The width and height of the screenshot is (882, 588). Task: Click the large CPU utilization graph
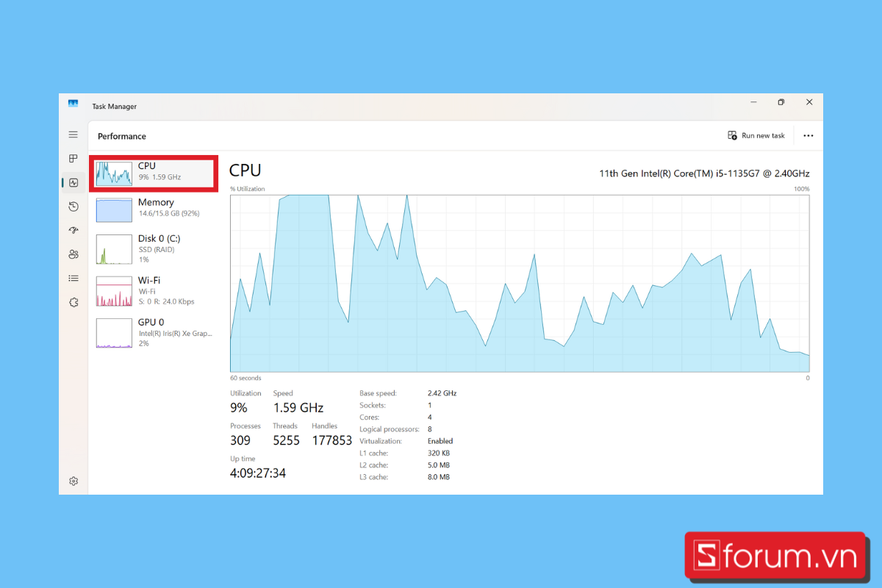click(x=520, y=283)
